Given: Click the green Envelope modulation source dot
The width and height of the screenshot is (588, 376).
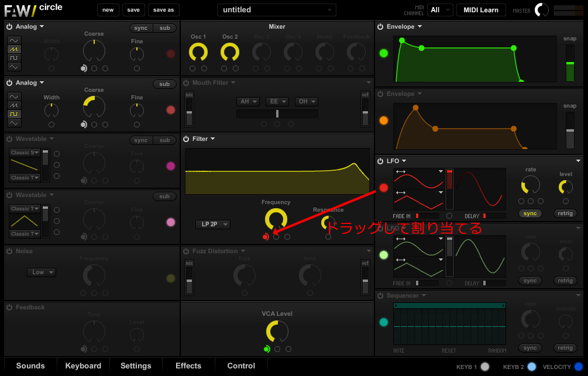Looking at the screenshot, I should pyautogui.click(x=384, y=53).
